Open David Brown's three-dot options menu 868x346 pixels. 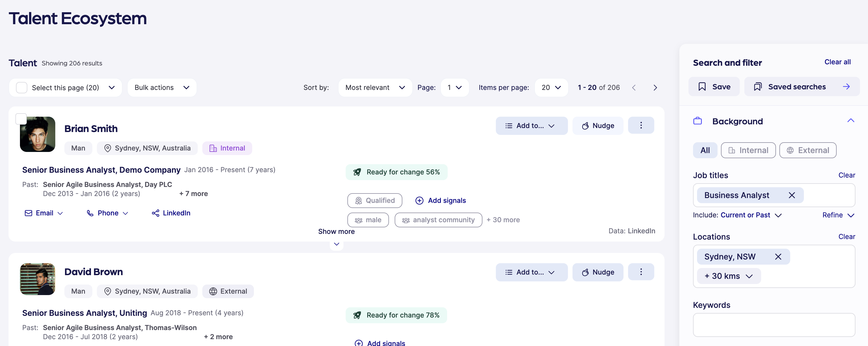pos(641,272)
